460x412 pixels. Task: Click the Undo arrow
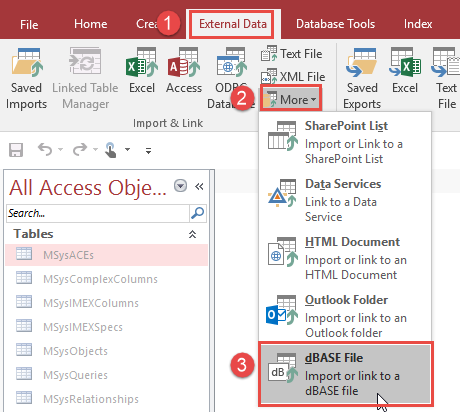(45, 149)
